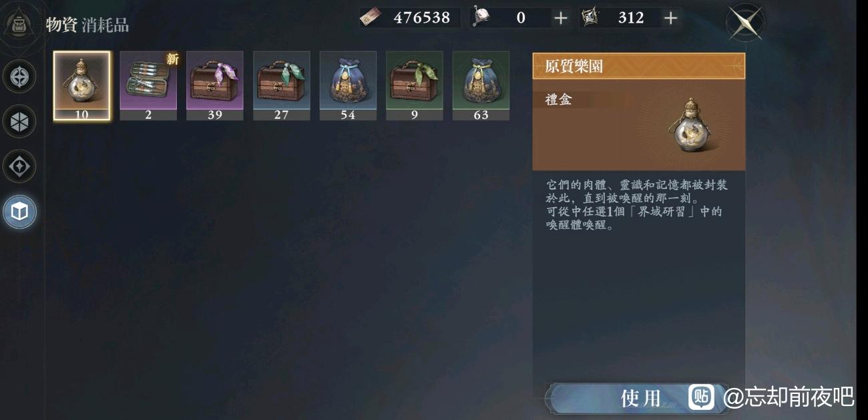Open the third sidebar category with diamond icon
The height and width of the screenshot is (420, 868).
tap(19, 167)
